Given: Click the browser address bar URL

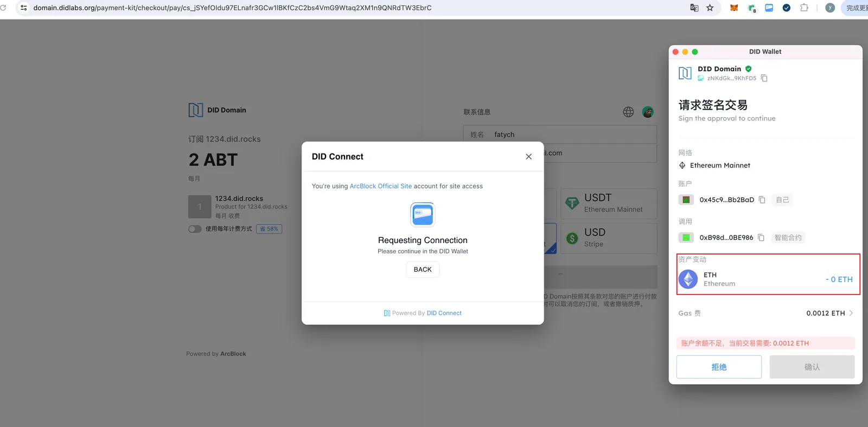Looking at the screenshot, I should click(233, 8).
